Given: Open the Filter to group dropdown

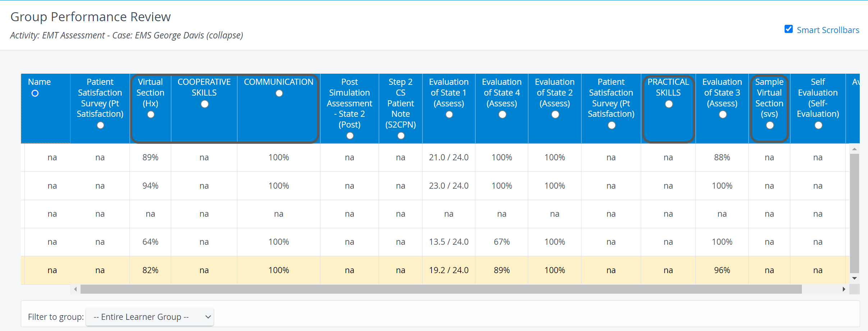Looking at the screenshot, I should pyautogui.click(x=150, y=317).
